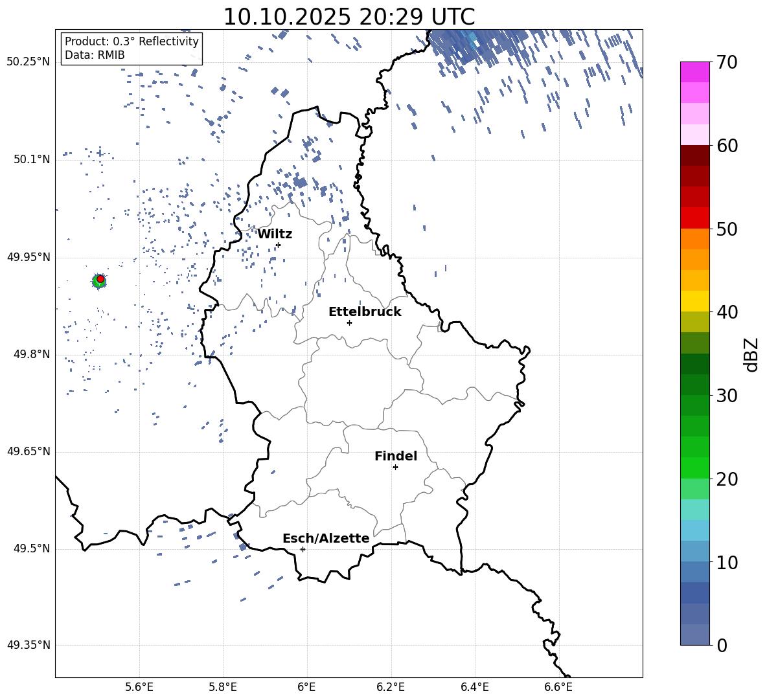Click the 6°E longitude label
This screenshot has height=700, width=767.
(306, 687)
